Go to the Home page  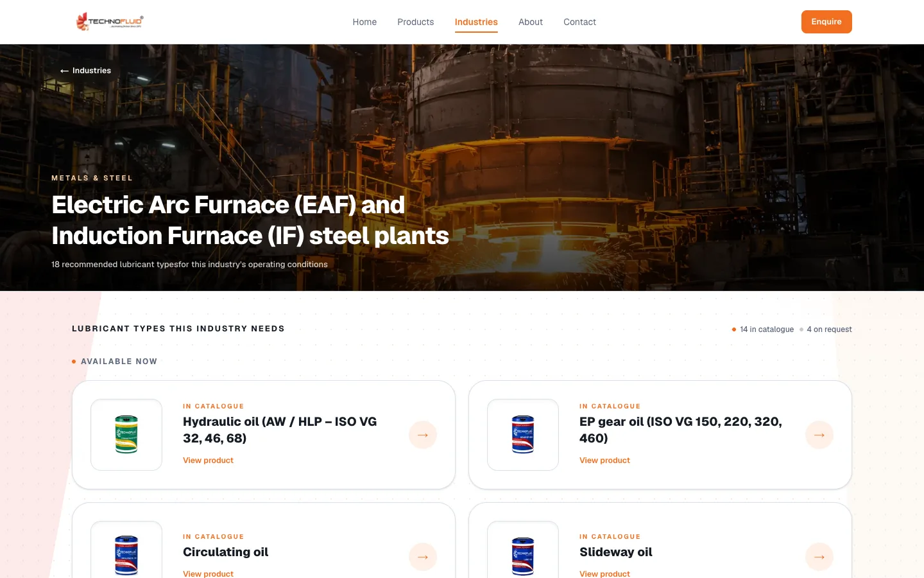point(364,22)
